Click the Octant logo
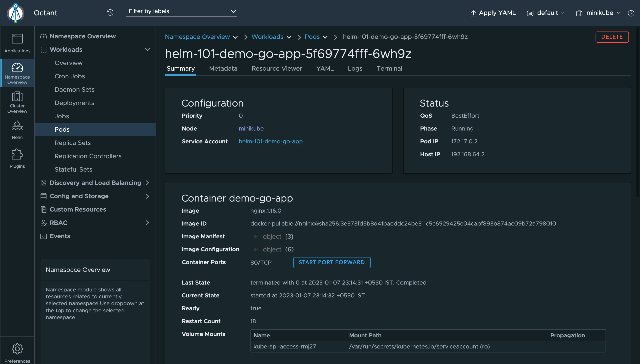 16,13
